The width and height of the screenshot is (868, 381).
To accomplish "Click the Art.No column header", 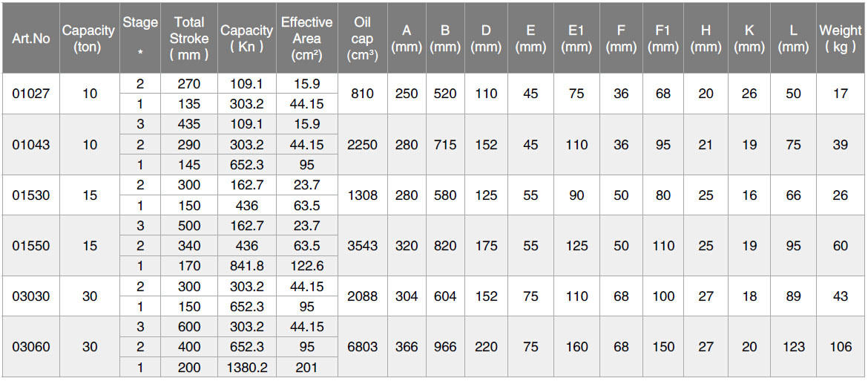I will pos(31,38).
